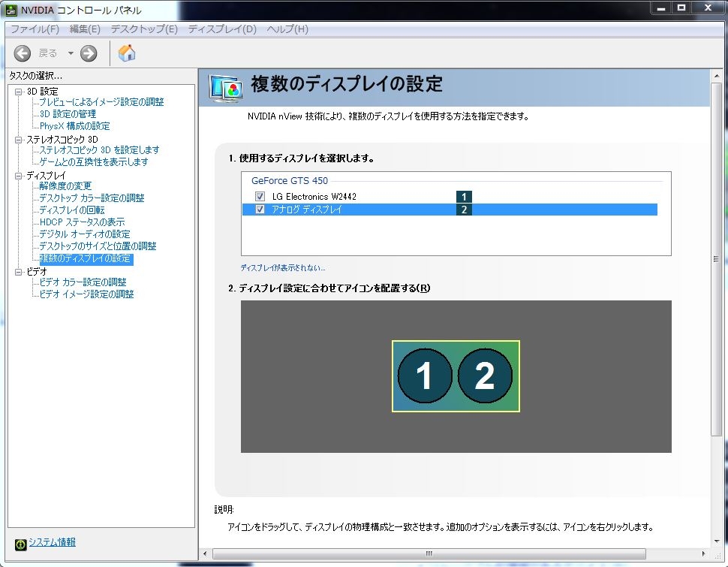Image resolution: width=728 pixels, height=567 pixels.
Task: Click the vertical scrollbar down arrow
Action: [x=716, y=542]
